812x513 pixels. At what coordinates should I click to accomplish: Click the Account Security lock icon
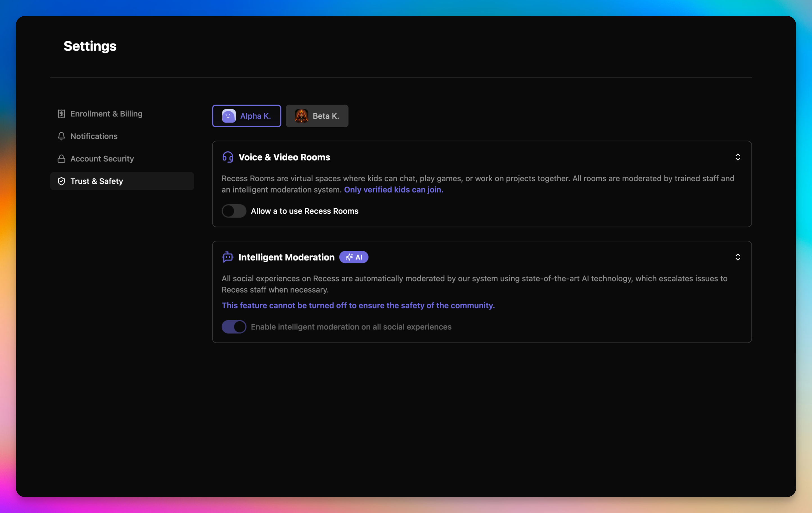[x=61, y=159]
